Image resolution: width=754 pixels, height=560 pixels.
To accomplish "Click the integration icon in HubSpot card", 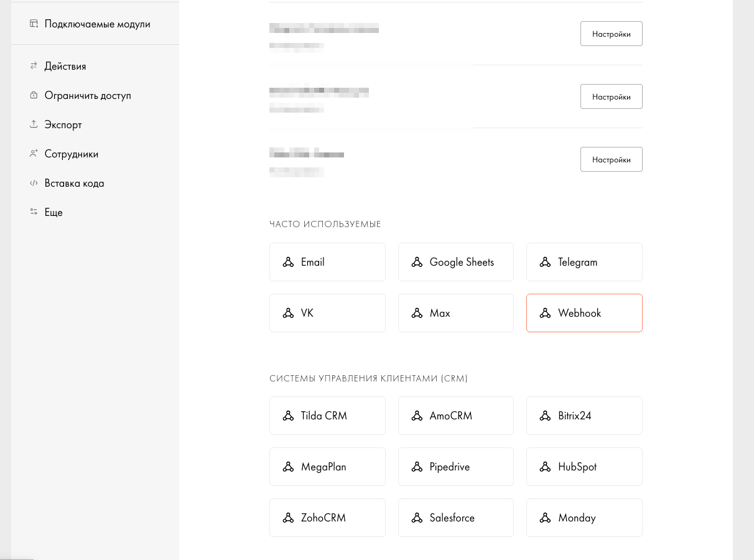I will 545,467.
